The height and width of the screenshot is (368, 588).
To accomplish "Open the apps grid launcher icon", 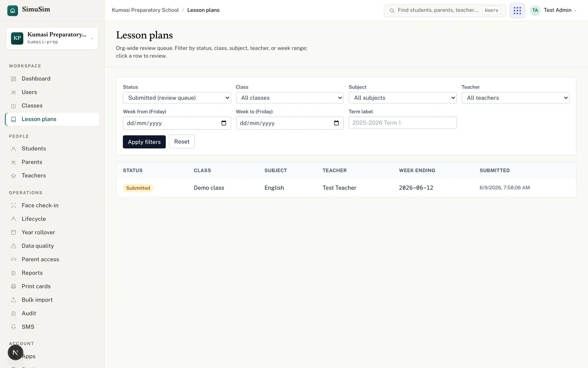I will (x=517, y=10).
